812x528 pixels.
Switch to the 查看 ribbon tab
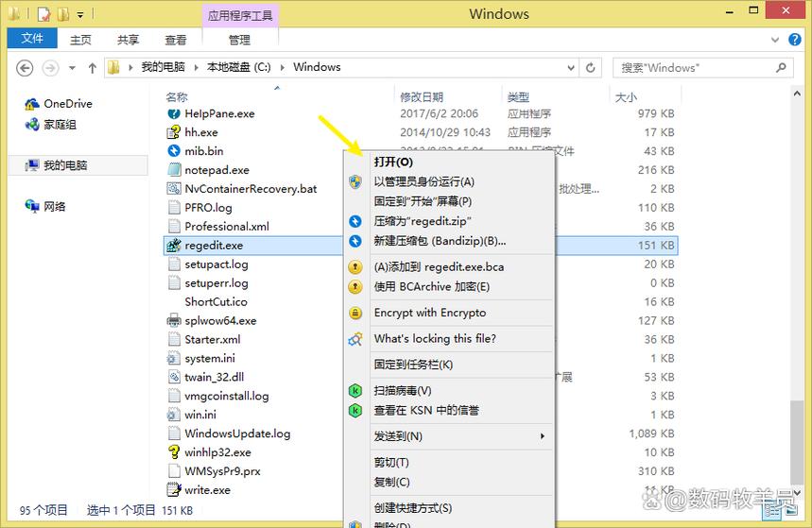176,40
